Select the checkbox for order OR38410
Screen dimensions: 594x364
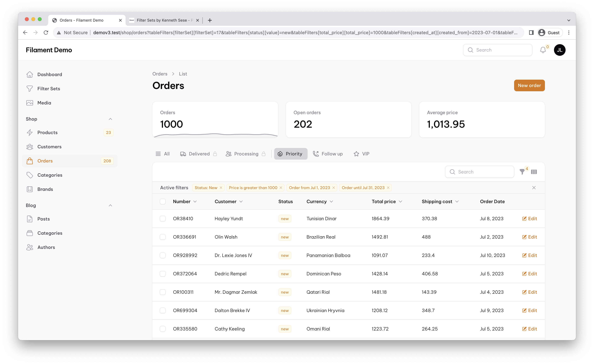point(163,219)
